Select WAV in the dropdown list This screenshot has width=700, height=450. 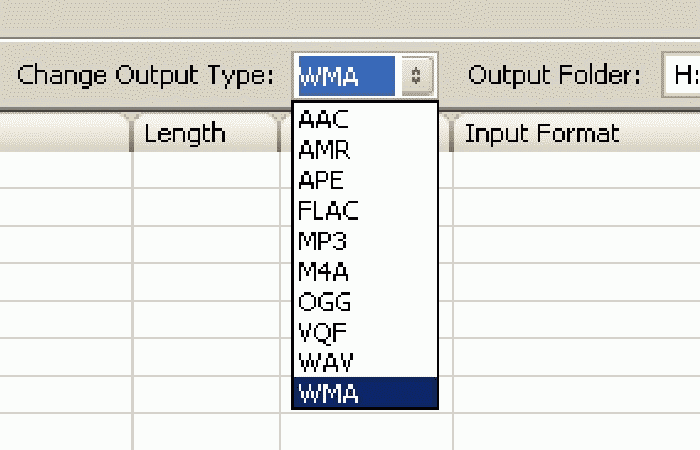coord(364,361)
